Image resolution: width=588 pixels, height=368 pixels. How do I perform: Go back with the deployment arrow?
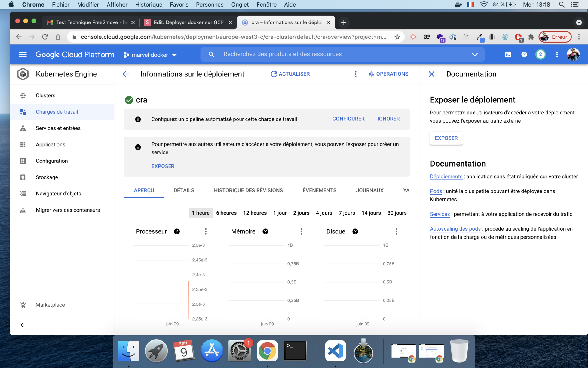coord(126,74)
